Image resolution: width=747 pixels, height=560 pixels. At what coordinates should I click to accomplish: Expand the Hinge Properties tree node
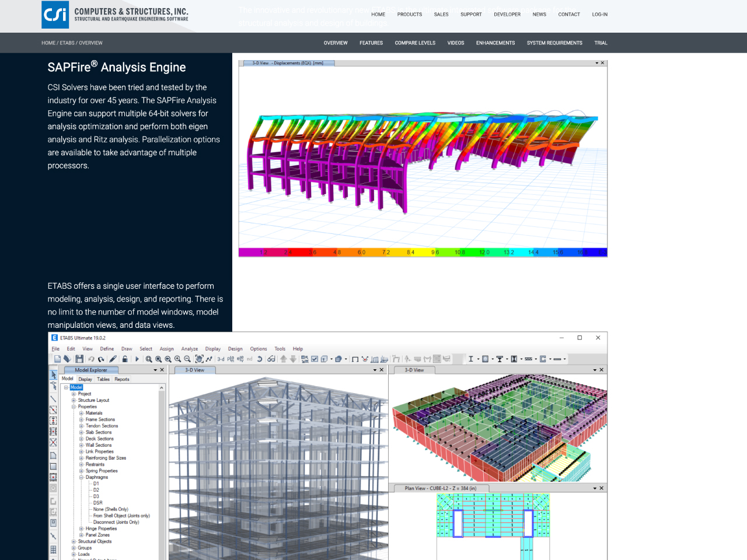(x=81, y=528)
